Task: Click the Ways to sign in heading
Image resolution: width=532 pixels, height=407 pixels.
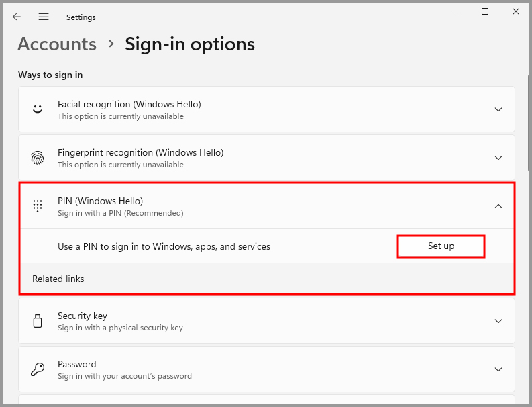Action: pyautogui.click(x=50, y=75)
